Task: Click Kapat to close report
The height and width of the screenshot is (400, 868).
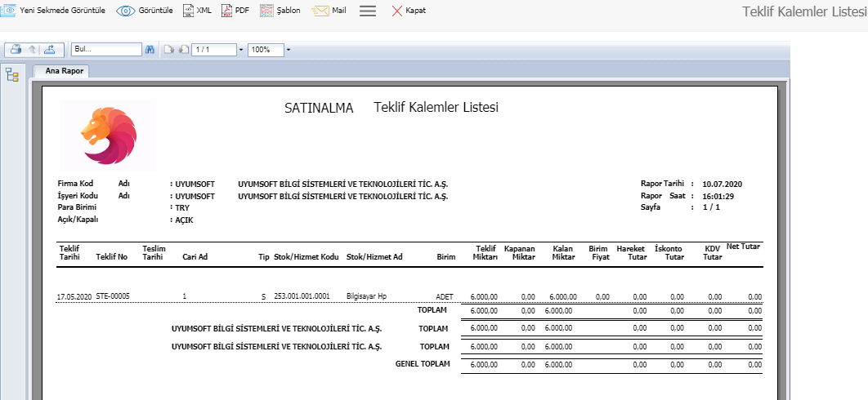Action: coord(408,11)
